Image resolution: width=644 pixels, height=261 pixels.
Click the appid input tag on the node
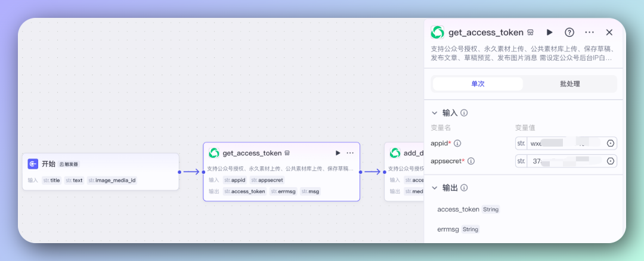(235, 180)
